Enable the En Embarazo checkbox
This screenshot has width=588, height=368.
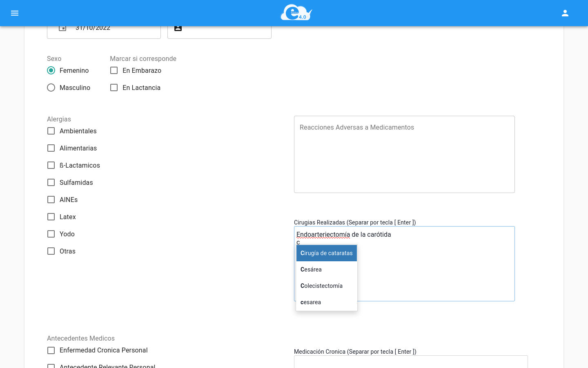click(114, 70)
